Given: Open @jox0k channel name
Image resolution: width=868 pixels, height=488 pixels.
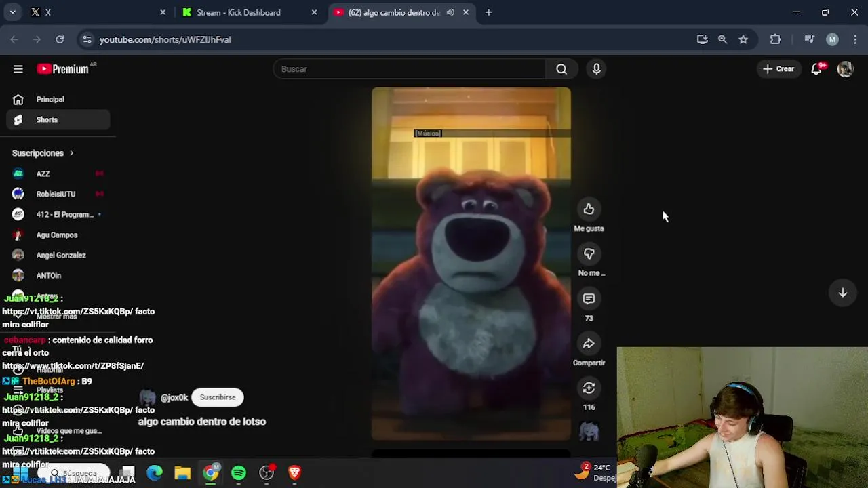Looking at the screenshot, I should (174, 398).
